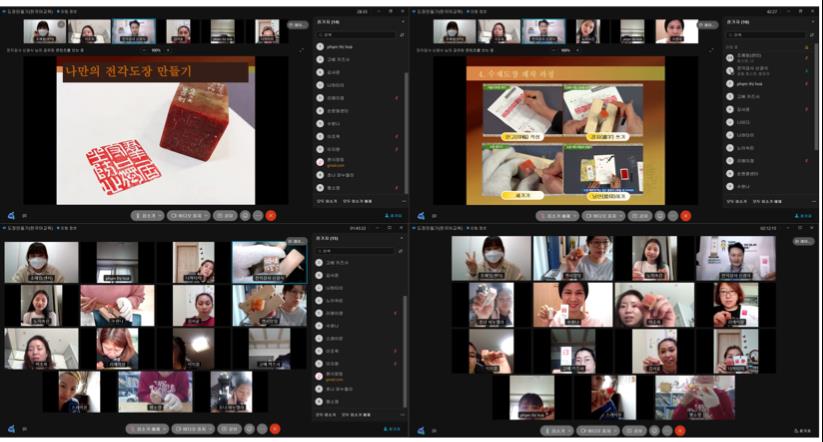
Task: Click participants list scrollbar in seal stamp slide window
Action: [x=405, y=131]
